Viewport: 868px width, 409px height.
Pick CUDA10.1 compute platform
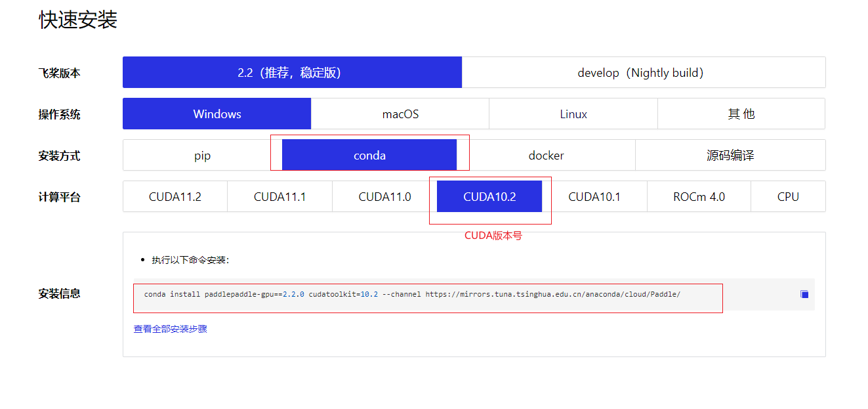click(594, 196)
